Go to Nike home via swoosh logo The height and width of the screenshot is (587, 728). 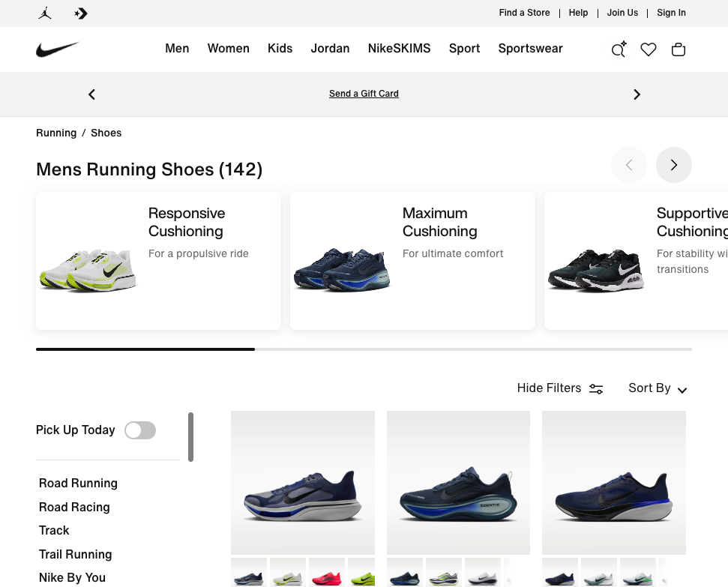(58, 49)
